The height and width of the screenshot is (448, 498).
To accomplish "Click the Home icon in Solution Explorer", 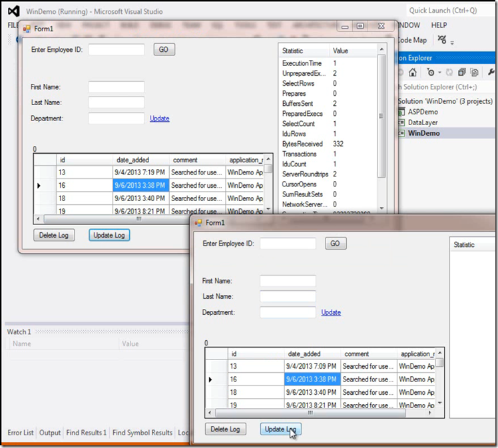I will tap(413, 73).
